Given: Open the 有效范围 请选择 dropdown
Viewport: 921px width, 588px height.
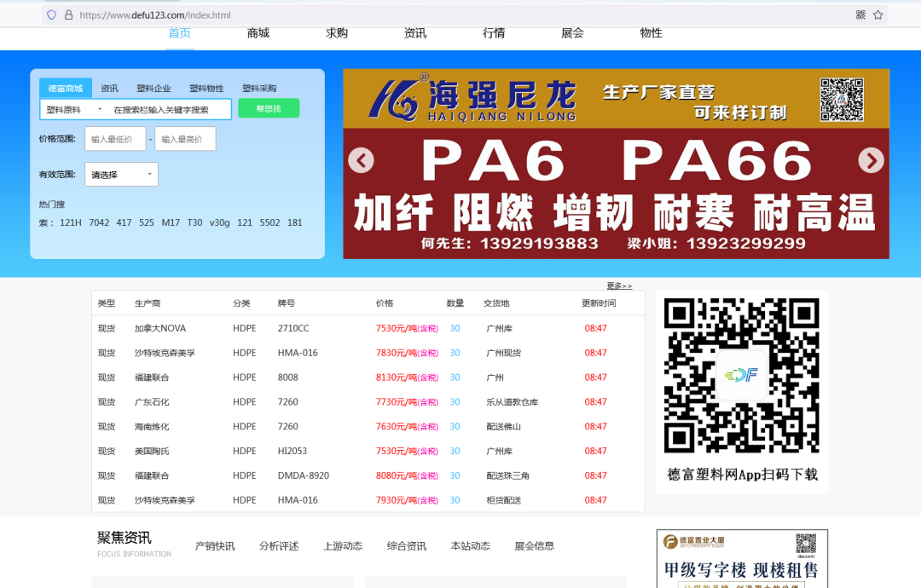Looking at the screenshot, I should tap(122, 175).
